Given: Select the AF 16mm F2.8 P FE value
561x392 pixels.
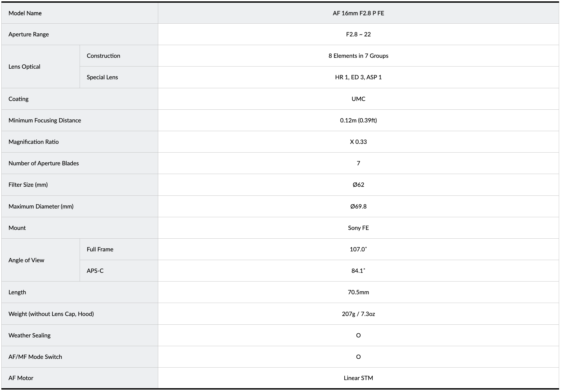Looking at the screenshot, I should (358, 13).
